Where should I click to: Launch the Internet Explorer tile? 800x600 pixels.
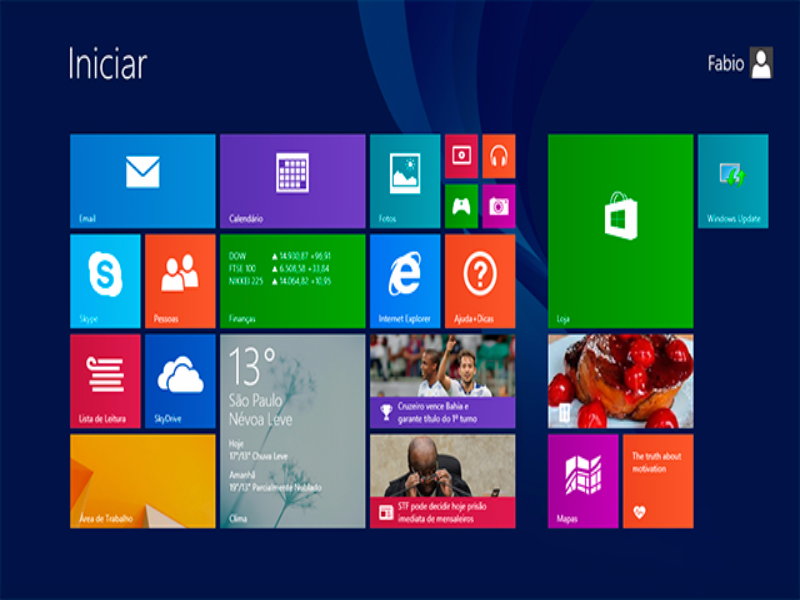[x=405, y=281]
